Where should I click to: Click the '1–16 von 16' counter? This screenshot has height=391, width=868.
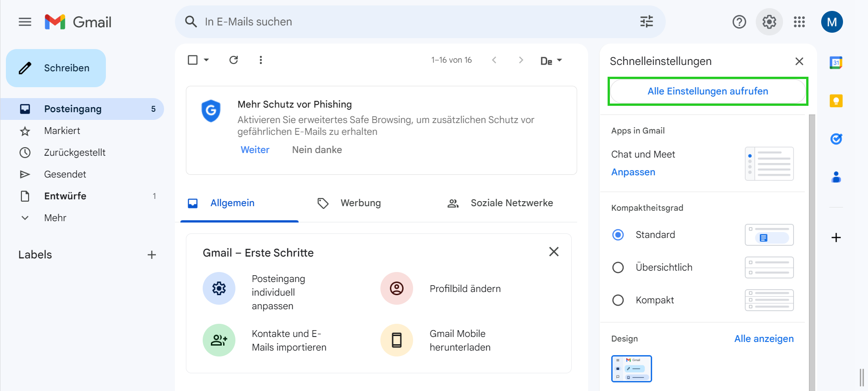(451, 60)
